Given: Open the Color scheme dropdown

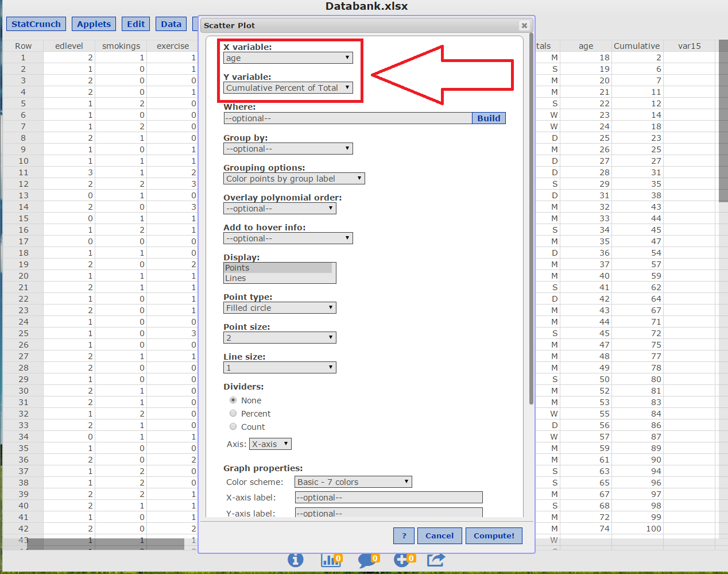Looking at the screenshot, I should coord(353,482).
